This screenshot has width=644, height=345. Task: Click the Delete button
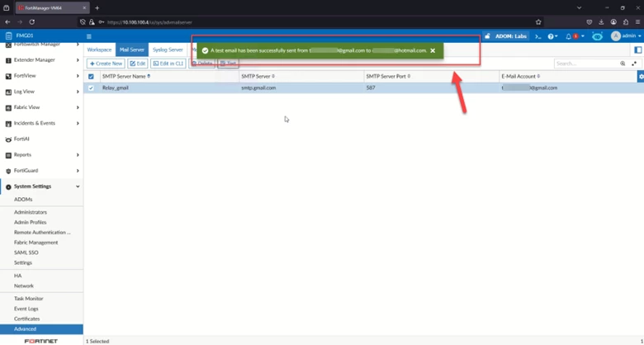(201, 64)
